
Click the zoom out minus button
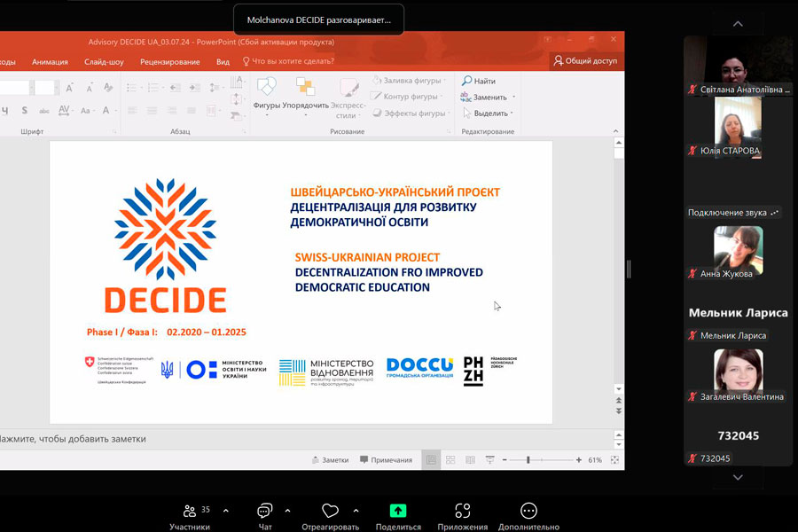tap(505, 459)
